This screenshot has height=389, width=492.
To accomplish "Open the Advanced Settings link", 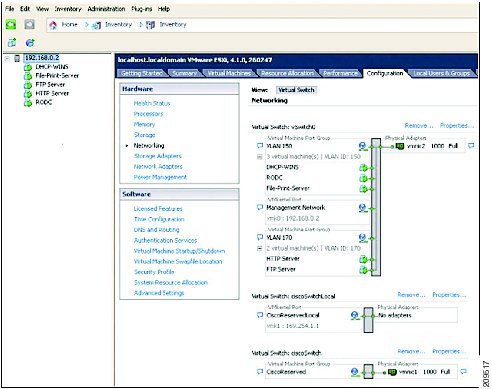I will [159, 293].
